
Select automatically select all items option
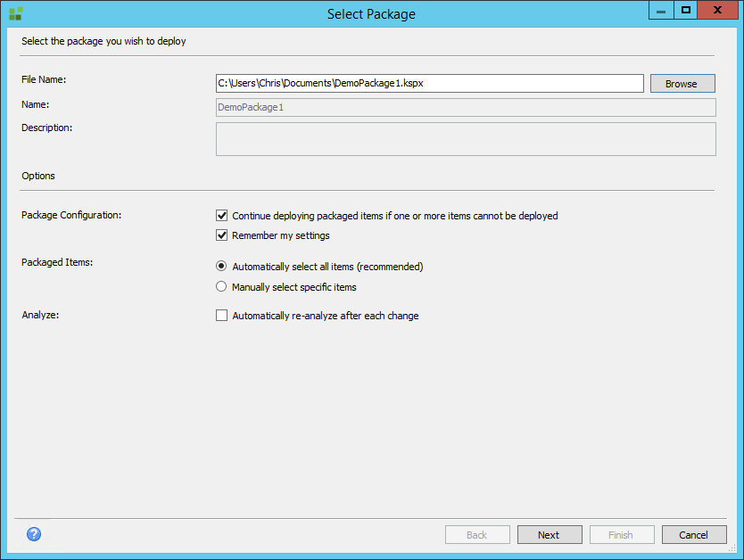coord(222,267)
